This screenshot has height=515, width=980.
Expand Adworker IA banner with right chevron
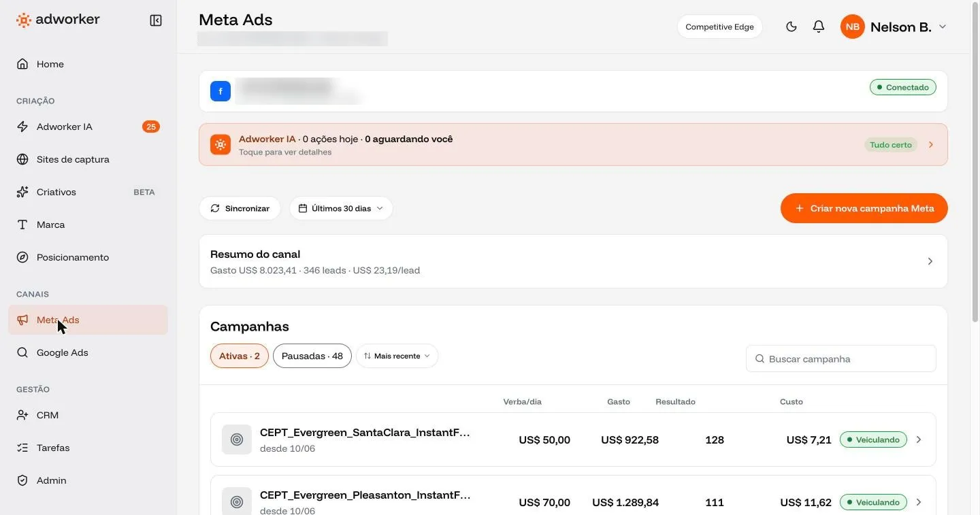click(x=931, y=145)
